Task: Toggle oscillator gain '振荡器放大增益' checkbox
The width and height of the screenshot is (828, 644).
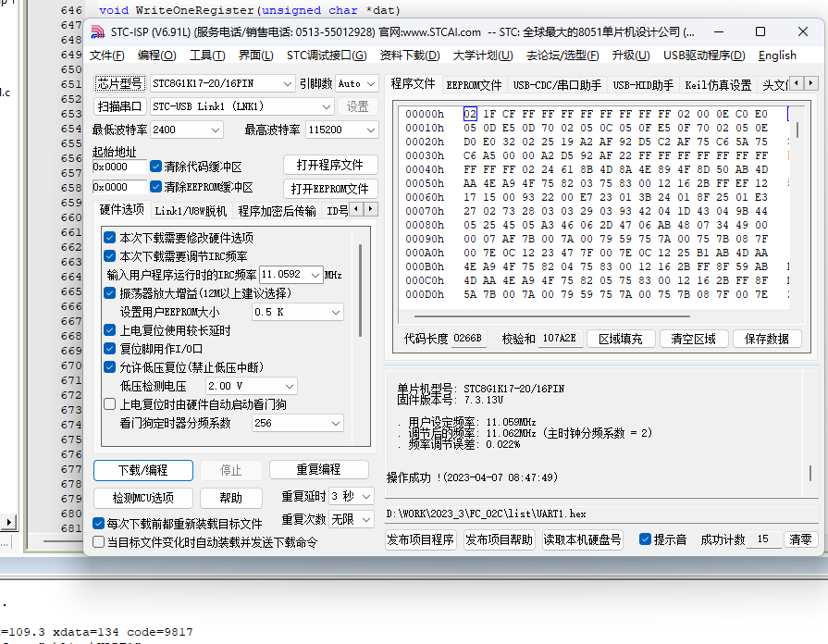Action: (110, 293)
